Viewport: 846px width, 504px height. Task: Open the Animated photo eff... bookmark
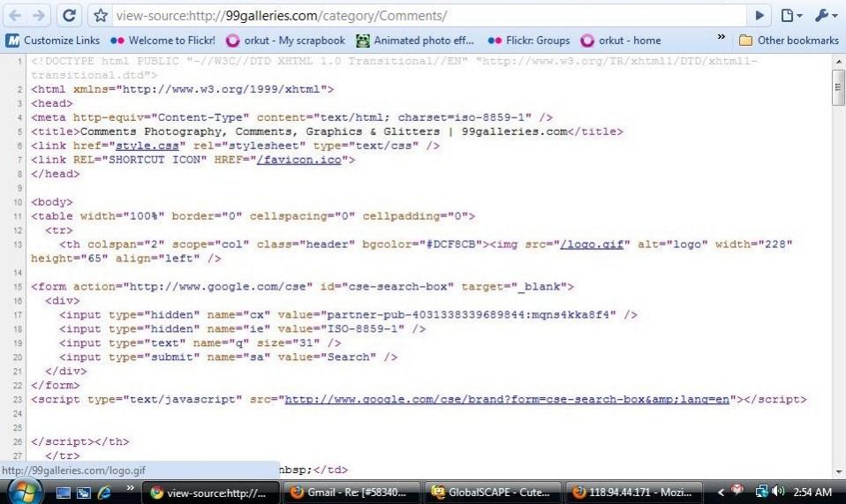pyautogui.click(x=415, y=41)
